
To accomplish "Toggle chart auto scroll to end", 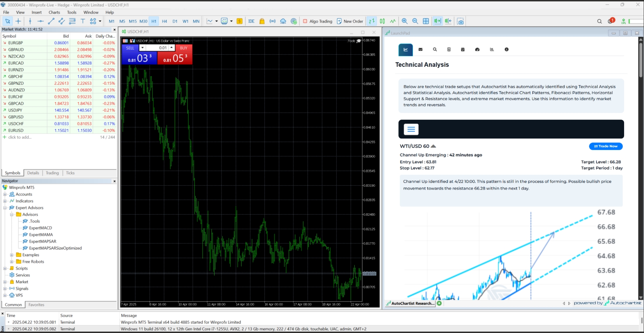I will point(437,21).
